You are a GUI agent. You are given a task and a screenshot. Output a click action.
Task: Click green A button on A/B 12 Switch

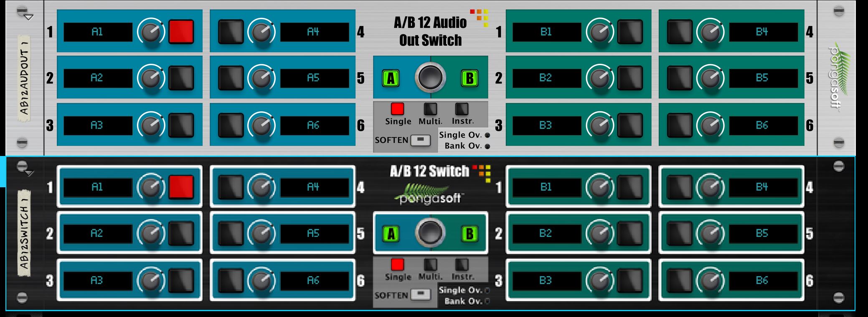click(x=391, y=234)
